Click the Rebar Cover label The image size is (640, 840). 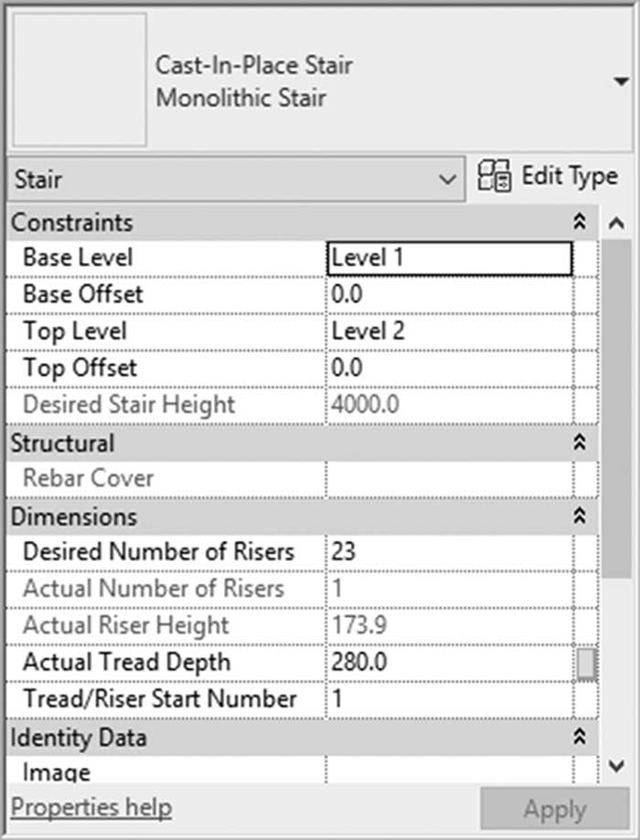pos(89,478)
